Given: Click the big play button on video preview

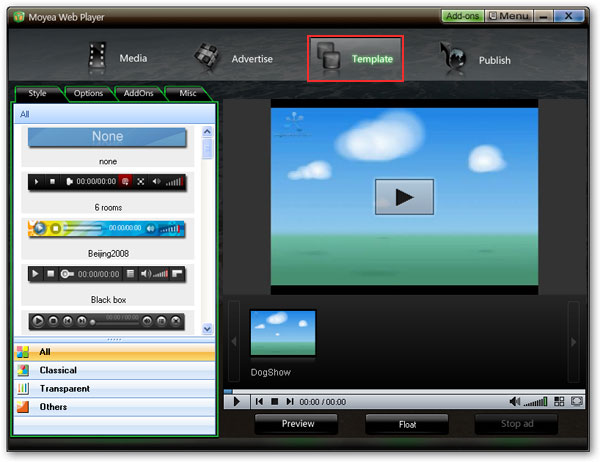Looking at the screenshot, I should [x=404, y=197].
